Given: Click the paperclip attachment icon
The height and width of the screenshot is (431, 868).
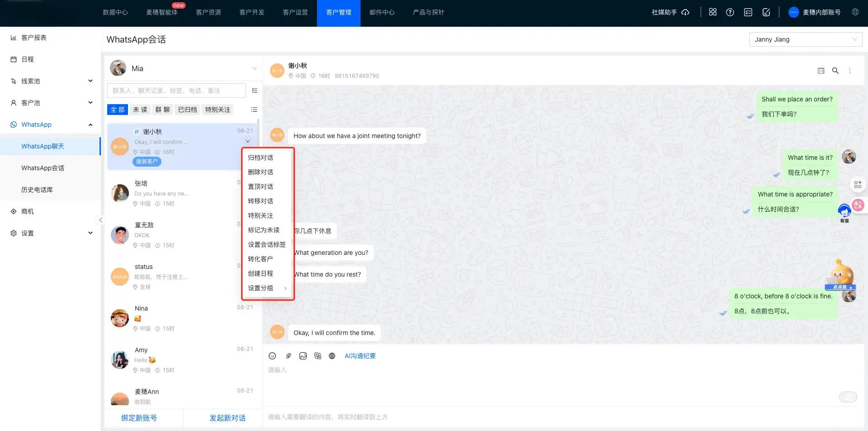Looking at the screenshot, I should click(x=288, y=356).
